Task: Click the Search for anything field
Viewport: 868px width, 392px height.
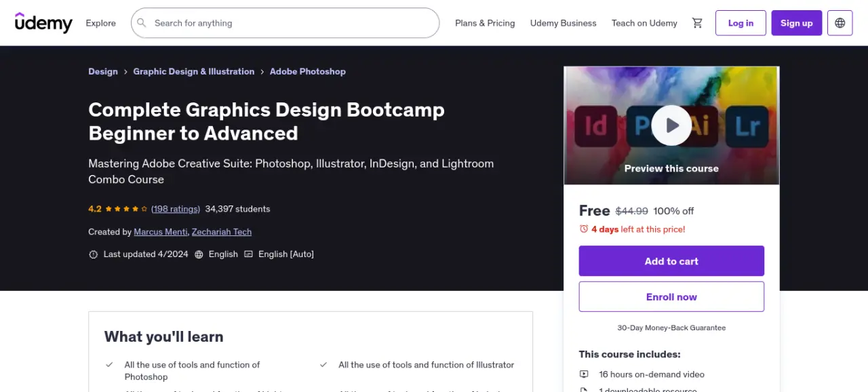Action: [285, 23]
